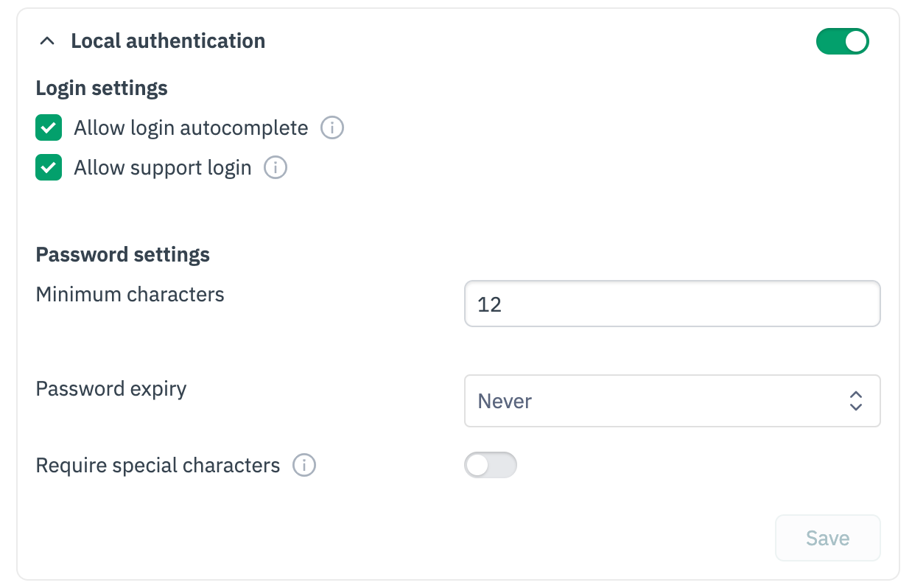Click the Require special characters label
The image size is (912, 588).
(x=158, y=466)
